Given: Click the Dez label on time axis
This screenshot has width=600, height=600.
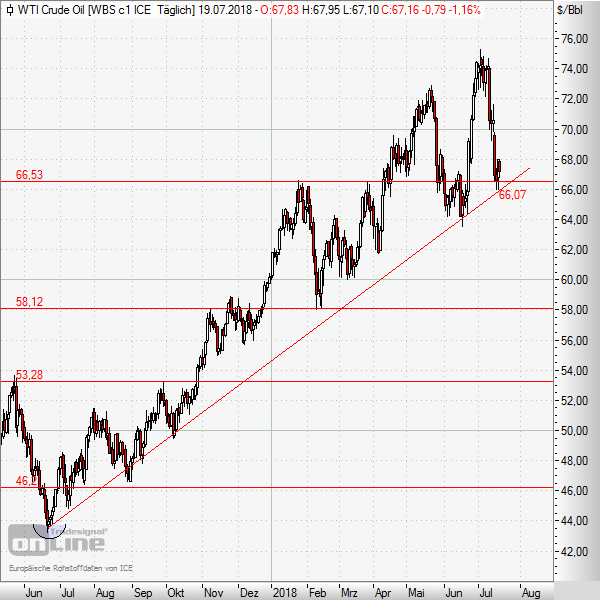Looking at the screenshot, I should 249,593.
